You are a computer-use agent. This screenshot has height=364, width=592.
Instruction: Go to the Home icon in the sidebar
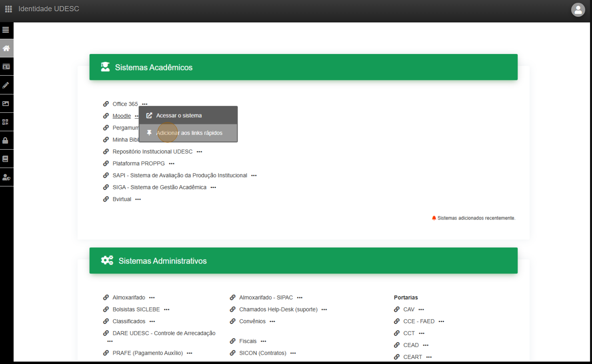coord(6,48)
